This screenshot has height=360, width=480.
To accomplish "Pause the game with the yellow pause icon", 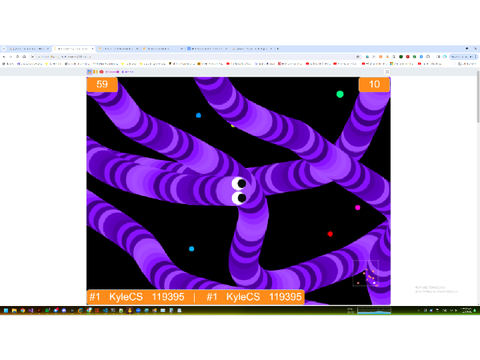I will [95, 72].
